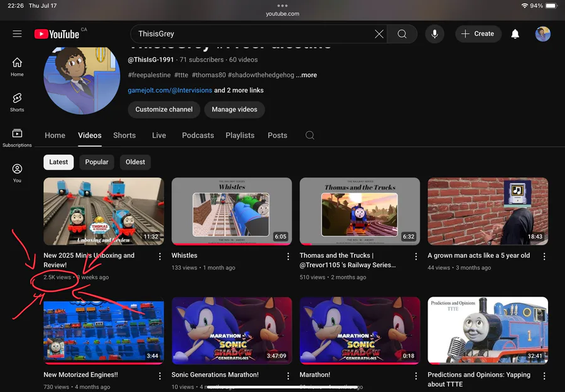Open the 'and 2 more links' text
Image resolution: width=565 pixels, height=392 pixels.
pyautogui.click(x=239, y=90)
